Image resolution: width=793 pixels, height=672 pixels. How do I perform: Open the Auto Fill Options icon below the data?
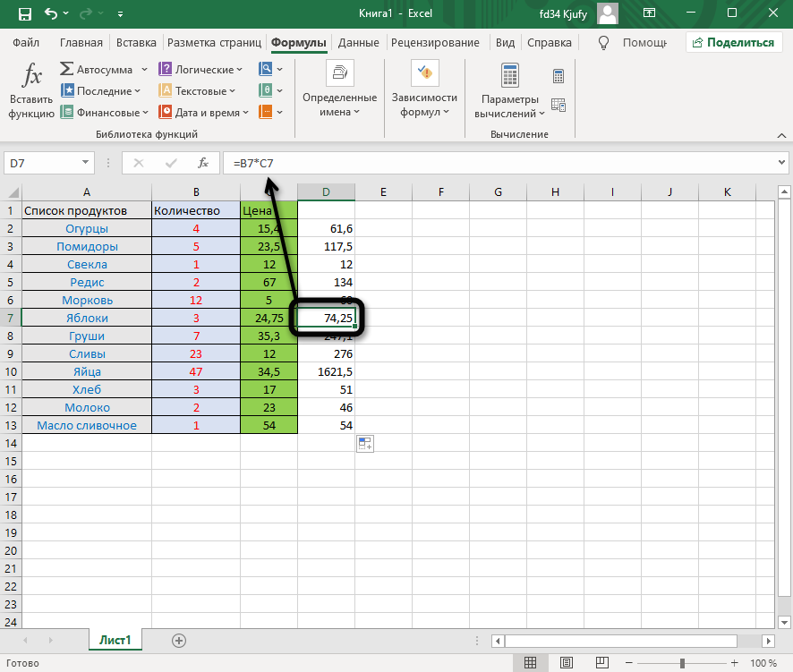[364, 444]
